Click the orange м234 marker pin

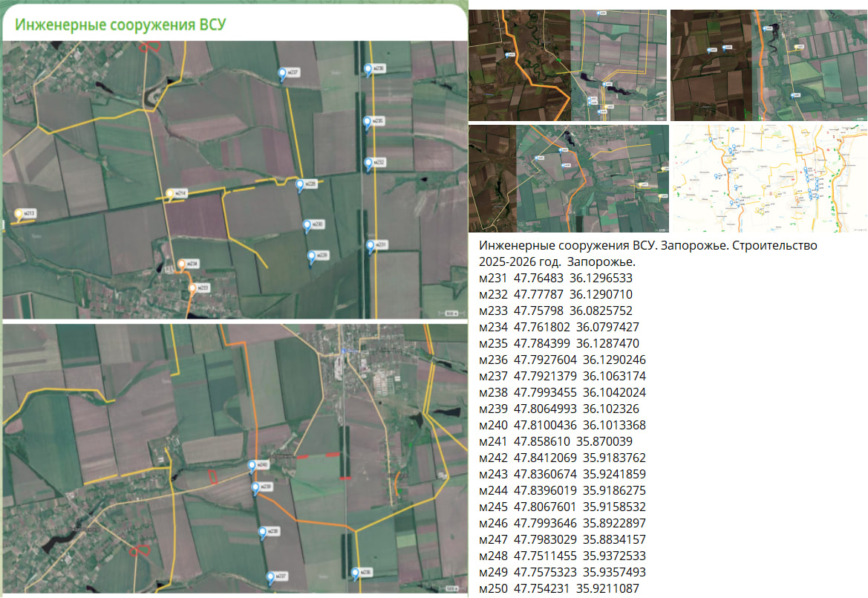tap(183, 264)
